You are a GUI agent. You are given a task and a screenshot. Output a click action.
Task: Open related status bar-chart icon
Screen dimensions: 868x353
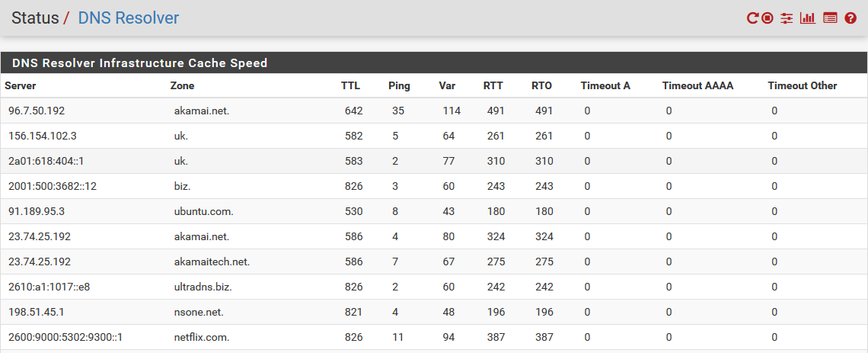808,18
